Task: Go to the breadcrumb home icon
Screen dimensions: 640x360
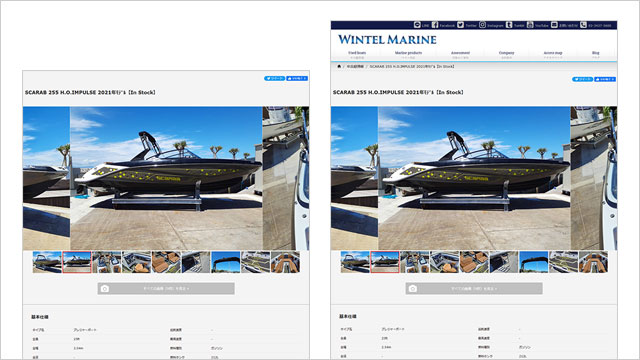Action: (x=339, y=66)
